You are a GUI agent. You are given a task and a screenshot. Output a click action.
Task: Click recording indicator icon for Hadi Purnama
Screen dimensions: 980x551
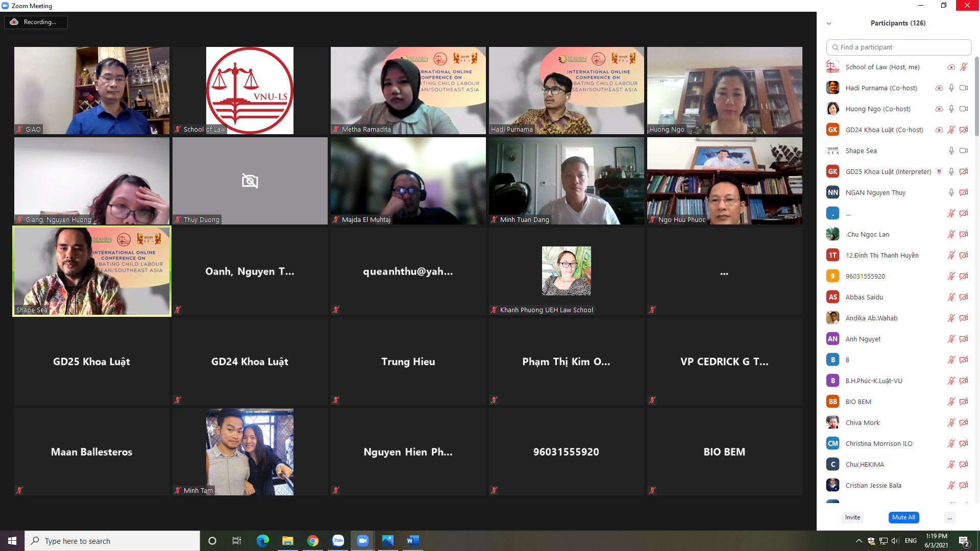point(939,88)
